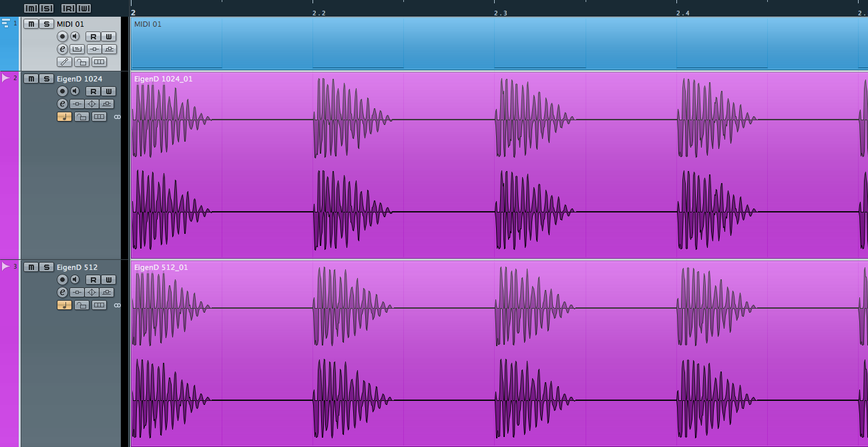868x447 pixels.
Task: Lock the EigenD 1024 track
Action: coord(81,117)
